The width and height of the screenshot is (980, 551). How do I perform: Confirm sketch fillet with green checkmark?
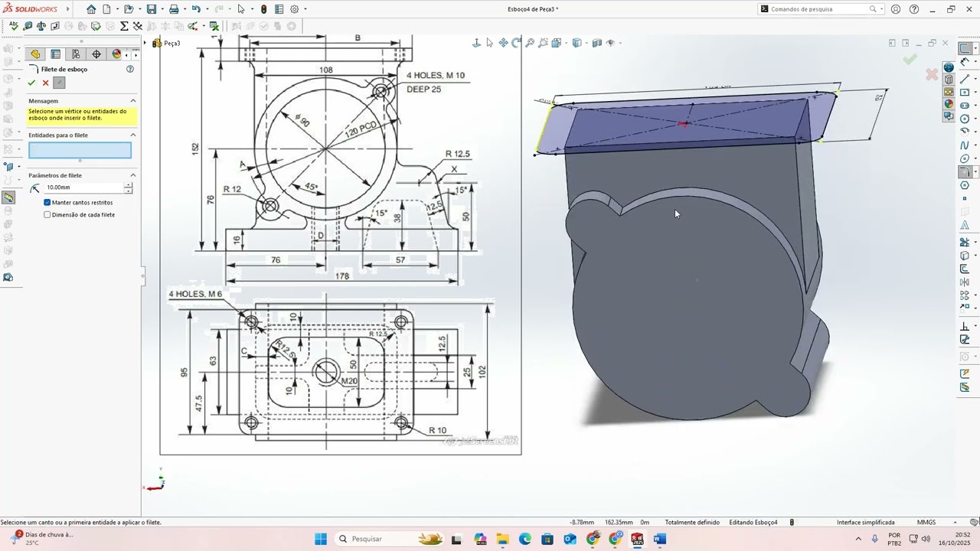(x=31, y=83)
